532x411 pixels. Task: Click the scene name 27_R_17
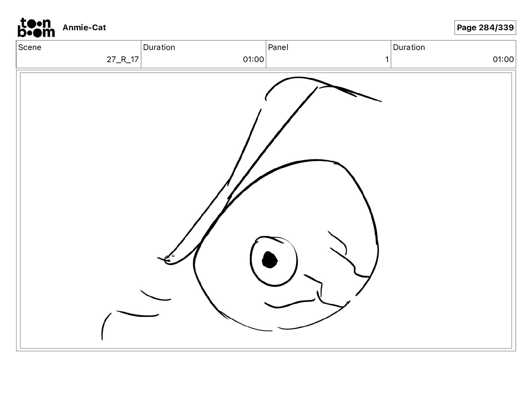123,59
